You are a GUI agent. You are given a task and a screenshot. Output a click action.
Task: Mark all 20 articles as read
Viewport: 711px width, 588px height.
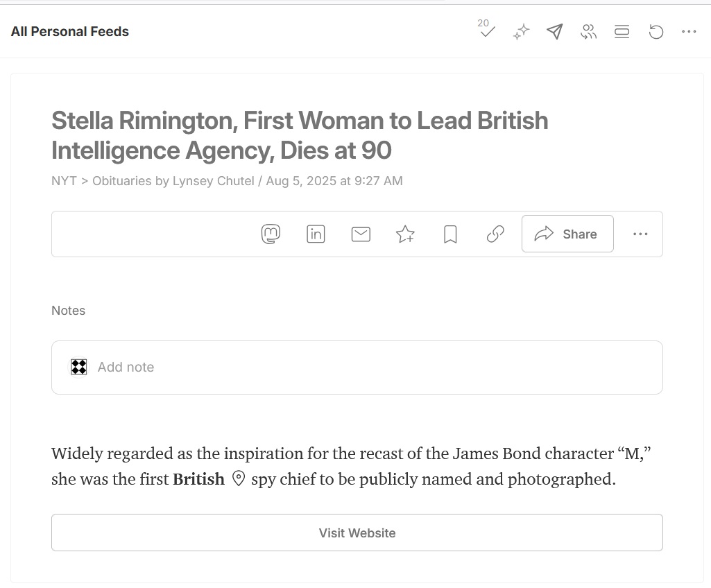(487, 31)
